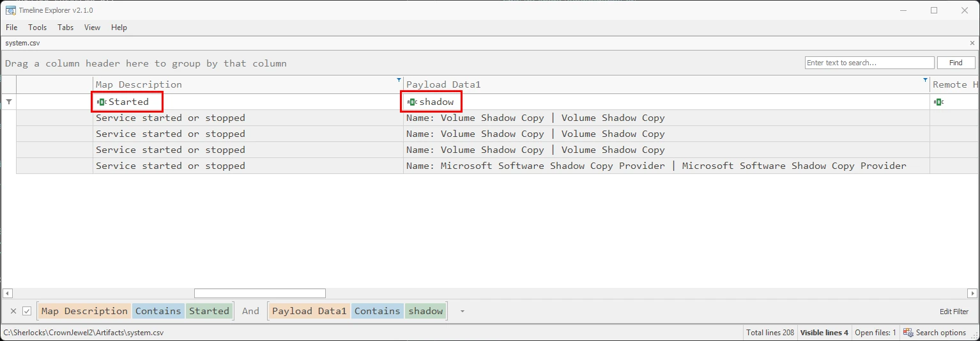Click the ABC condition icon in Map Description filter
This screenshot has height=341, width=980.
[x=102, y=102]
